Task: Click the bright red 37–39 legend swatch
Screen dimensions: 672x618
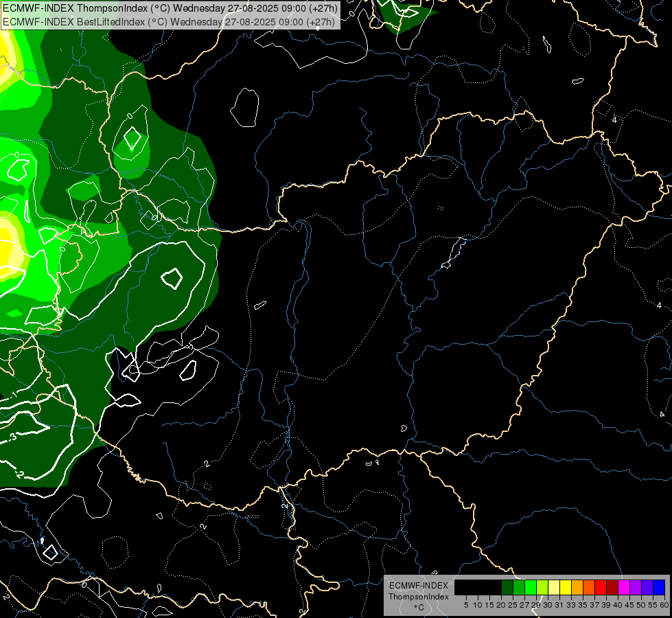Action: pyautogui.click(x=601, y=587)
